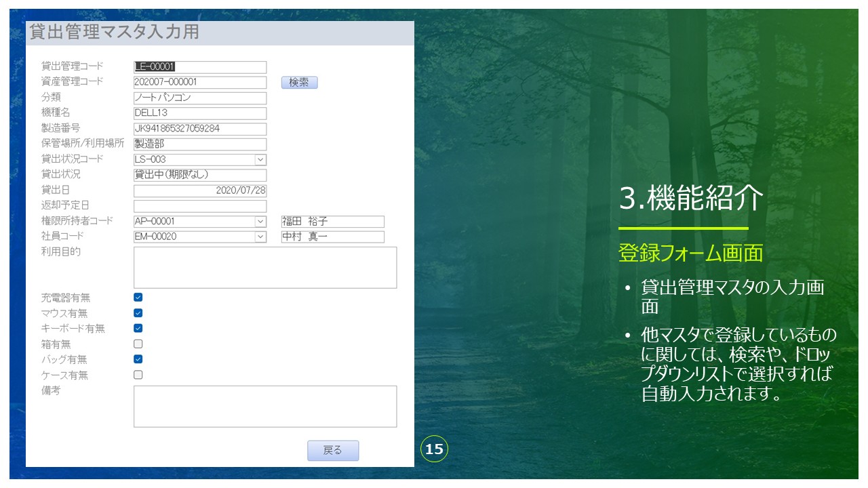Click the slide number 15 circle
The height and width of the screenshot is (488, 868).
434,449
